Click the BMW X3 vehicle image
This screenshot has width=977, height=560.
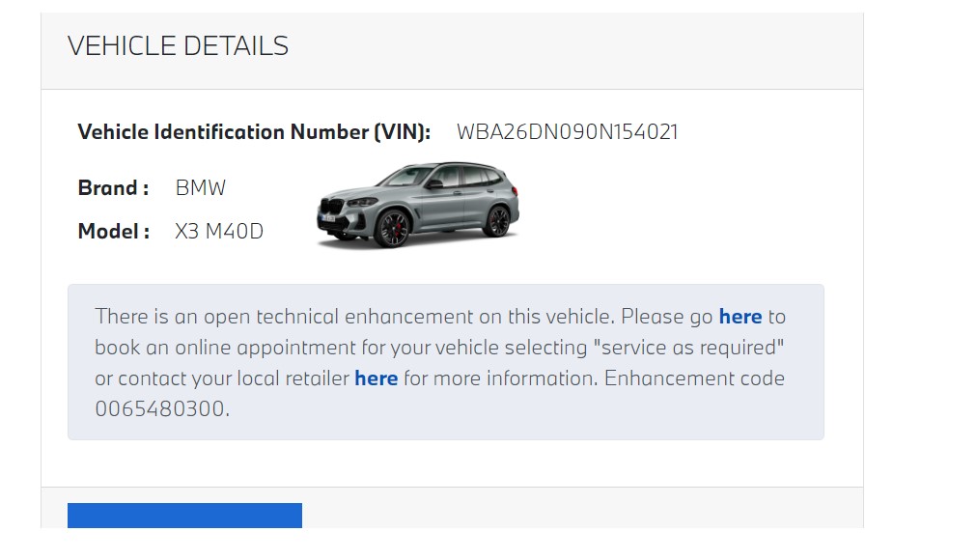418,205
